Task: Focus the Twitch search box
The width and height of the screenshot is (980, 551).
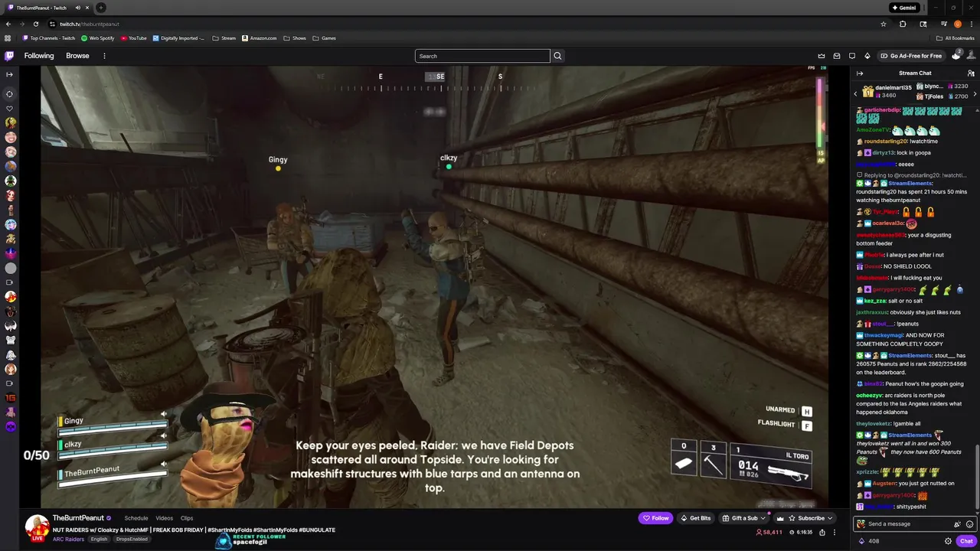Action: pos(482,56)
